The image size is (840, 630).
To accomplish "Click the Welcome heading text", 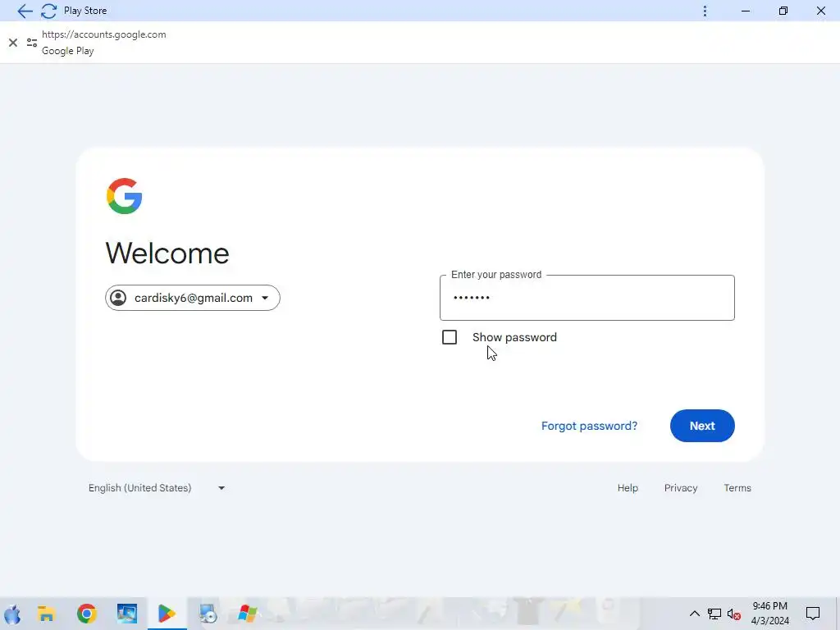I will 167,253.
